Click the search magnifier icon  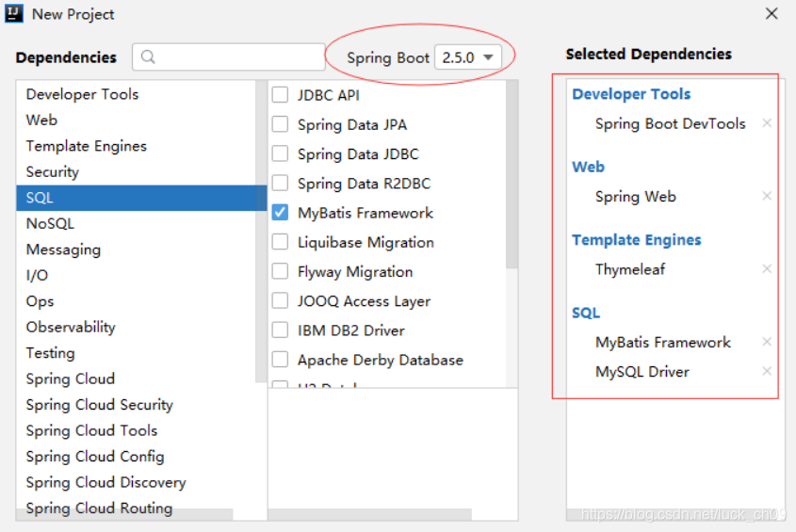pos(148,56)
